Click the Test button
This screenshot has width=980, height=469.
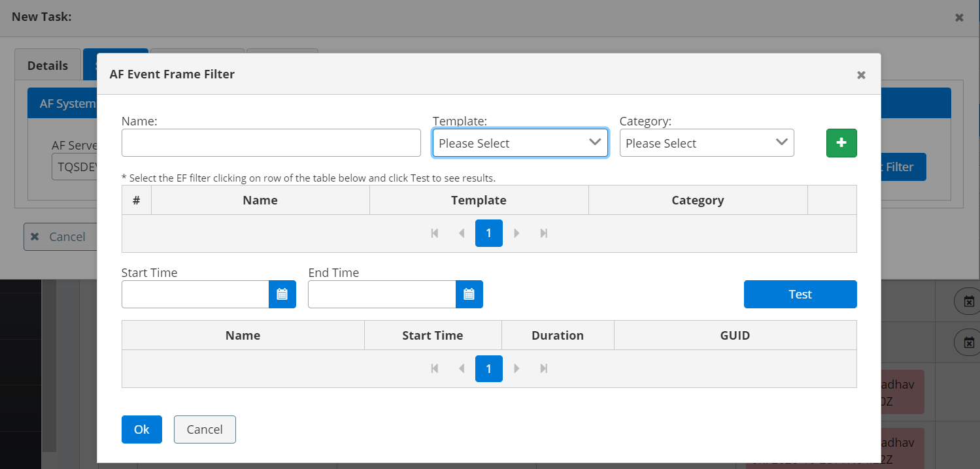pos(800,294)
